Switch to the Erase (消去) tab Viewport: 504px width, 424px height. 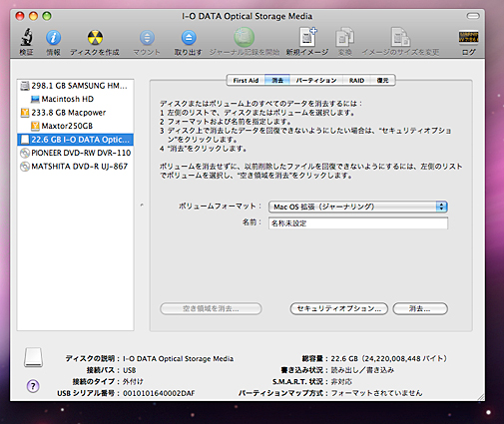pos(277,80)
